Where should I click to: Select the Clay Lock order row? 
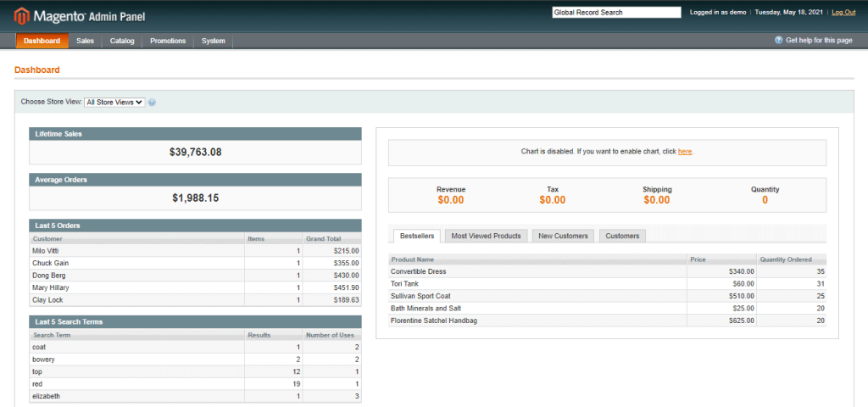pos(195,299)
